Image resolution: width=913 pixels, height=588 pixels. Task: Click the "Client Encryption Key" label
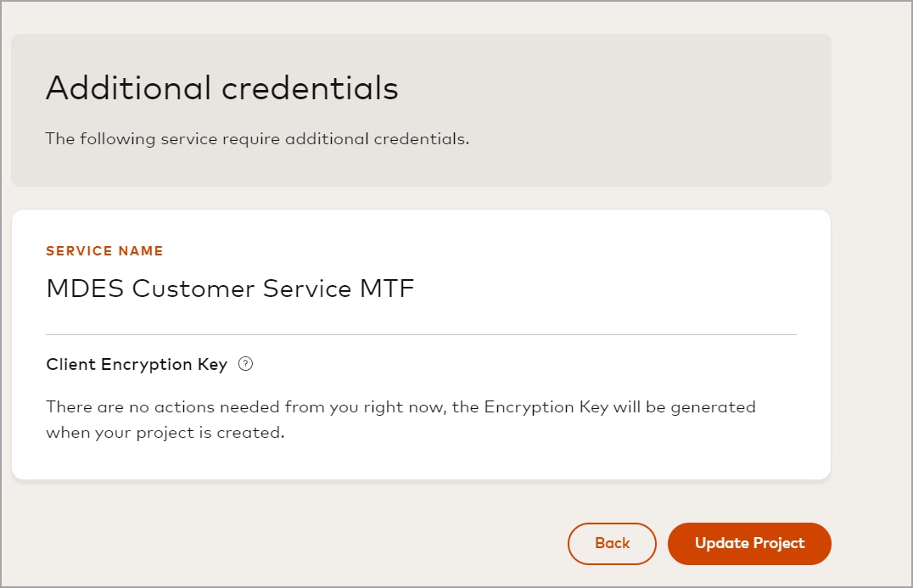point(135,364)
